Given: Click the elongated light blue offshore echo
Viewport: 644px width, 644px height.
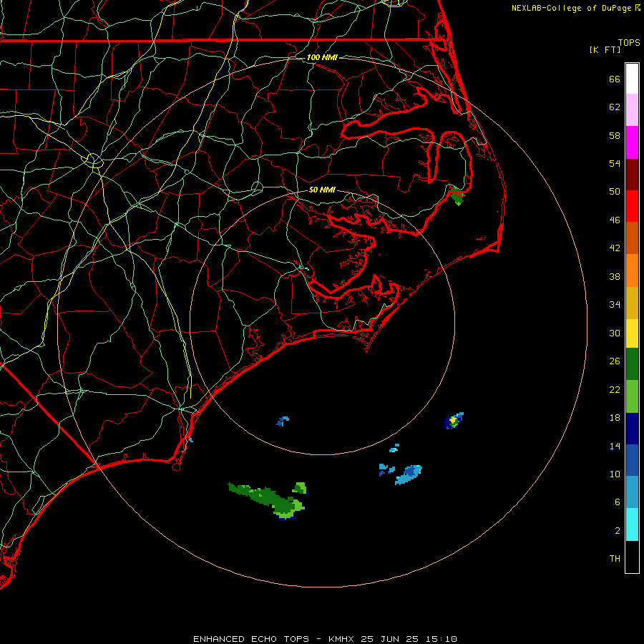Looking at the screenshot, I should (x=409, y=474).
